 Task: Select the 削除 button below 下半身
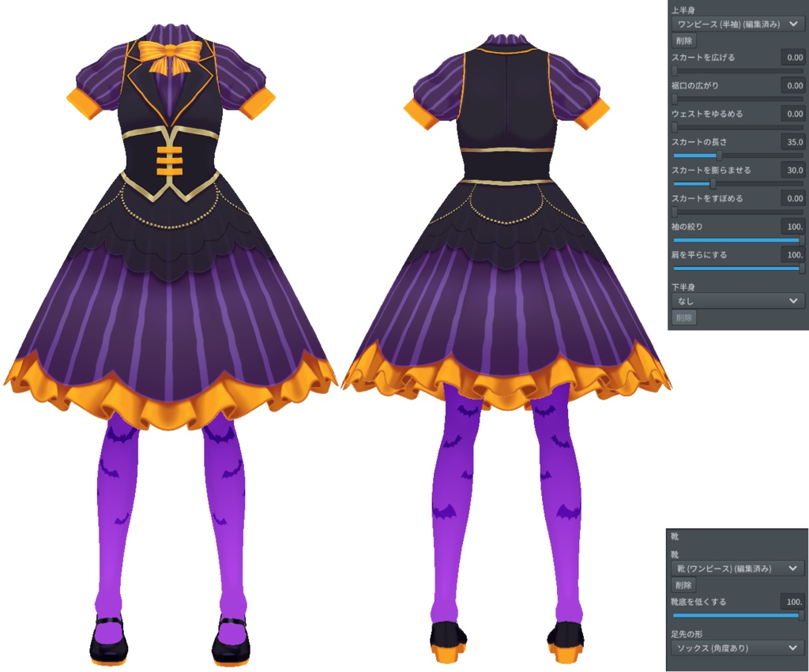pyautogui.click(x=684, y=317)
